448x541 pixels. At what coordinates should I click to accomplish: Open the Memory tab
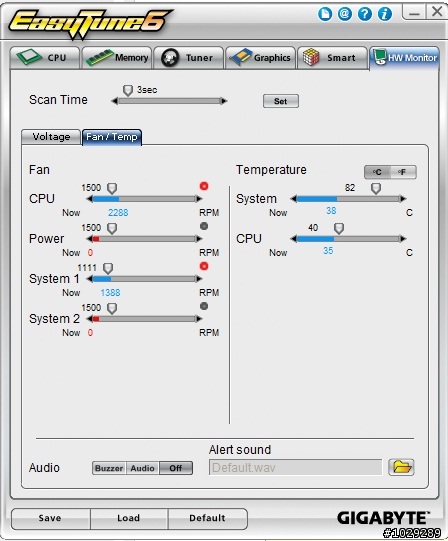coord(117,58)
